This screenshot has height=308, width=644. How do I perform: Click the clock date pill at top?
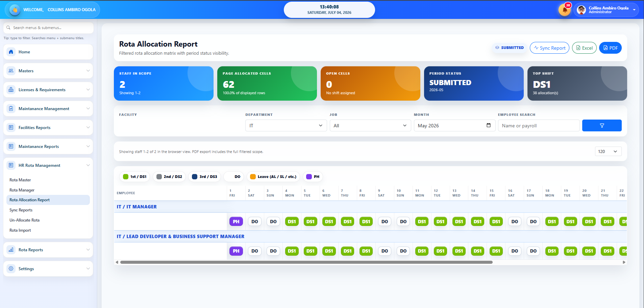[x=329, y=9]
